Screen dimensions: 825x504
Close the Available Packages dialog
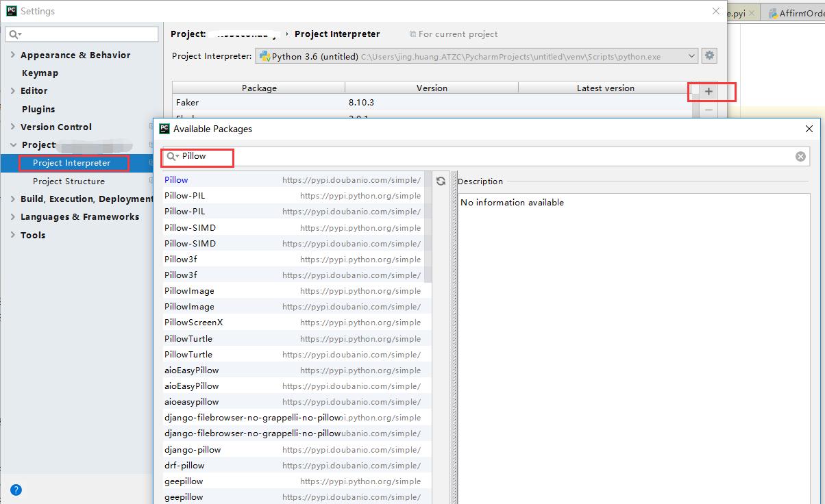(x=809, y=129)
